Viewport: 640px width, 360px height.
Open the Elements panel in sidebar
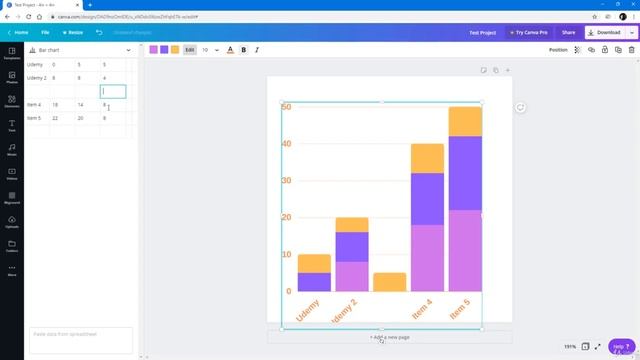coord(12,101)
